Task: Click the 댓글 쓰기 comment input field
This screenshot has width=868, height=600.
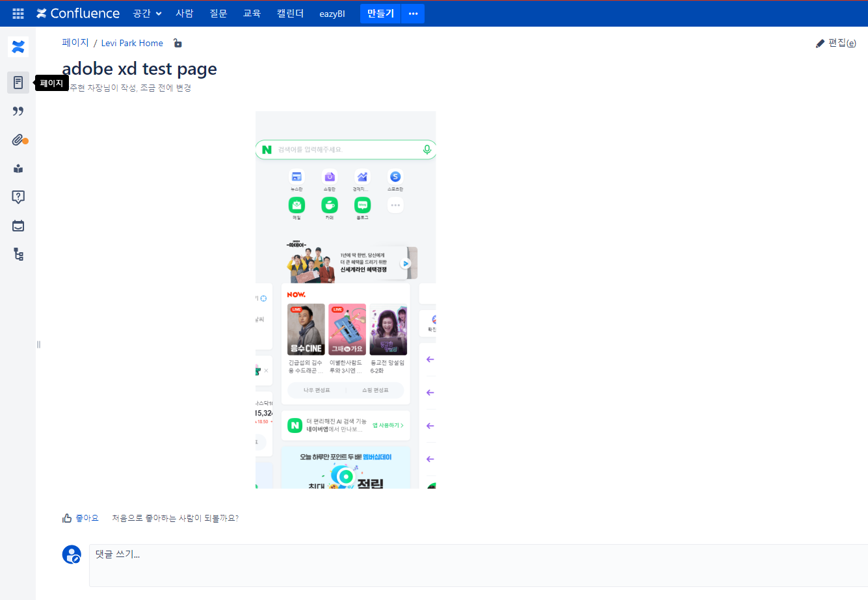Action: pos(479,566)
